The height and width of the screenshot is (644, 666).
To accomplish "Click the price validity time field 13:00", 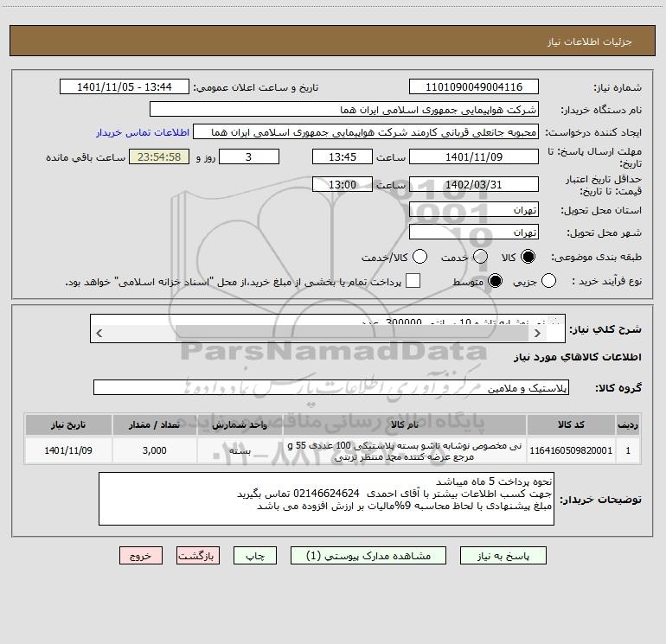I will [343, 184].
